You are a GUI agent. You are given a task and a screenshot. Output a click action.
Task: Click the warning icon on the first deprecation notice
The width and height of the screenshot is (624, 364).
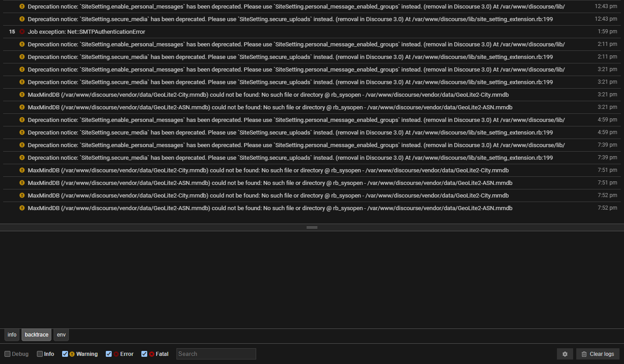[22, 6]
